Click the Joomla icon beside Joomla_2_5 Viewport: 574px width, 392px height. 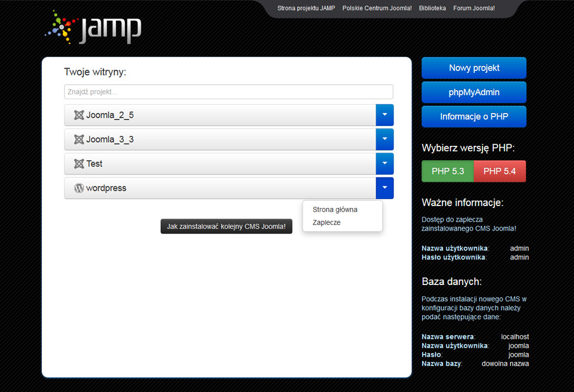[x=79, y=115]
